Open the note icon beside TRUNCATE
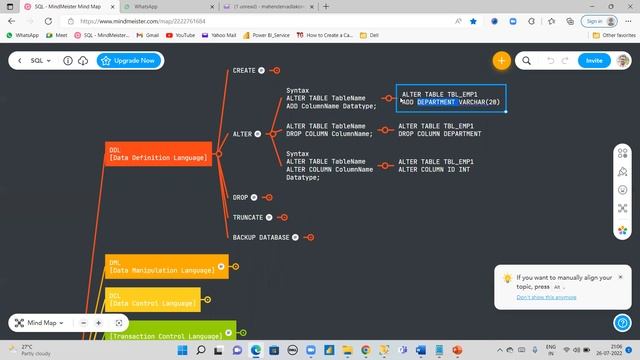This screenshot has width=640, height=360. 269,218
